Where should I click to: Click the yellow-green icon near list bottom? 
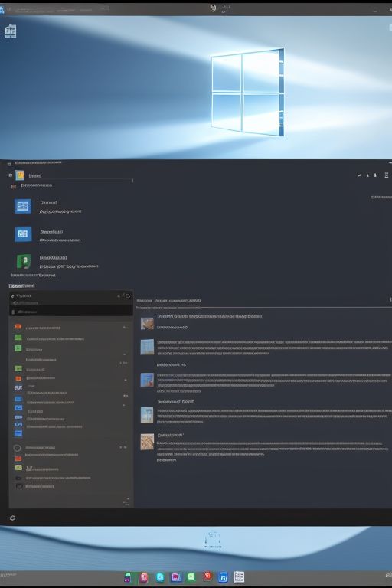pos(18,468)
